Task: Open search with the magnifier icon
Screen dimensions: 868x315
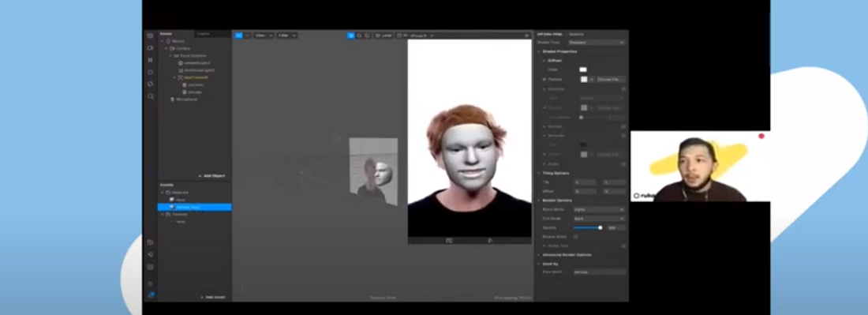Action: tap(150, 96)
